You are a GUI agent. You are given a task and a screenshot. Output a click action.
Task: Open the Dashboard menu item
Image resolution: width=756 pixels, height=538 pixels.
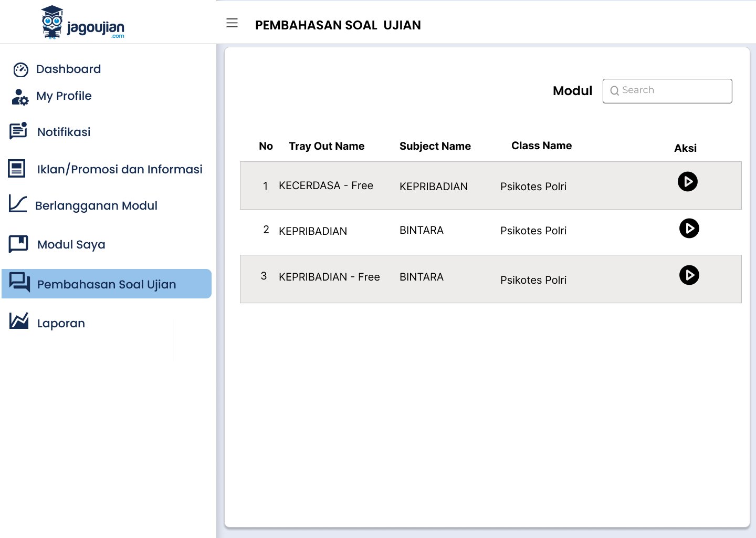68,69
